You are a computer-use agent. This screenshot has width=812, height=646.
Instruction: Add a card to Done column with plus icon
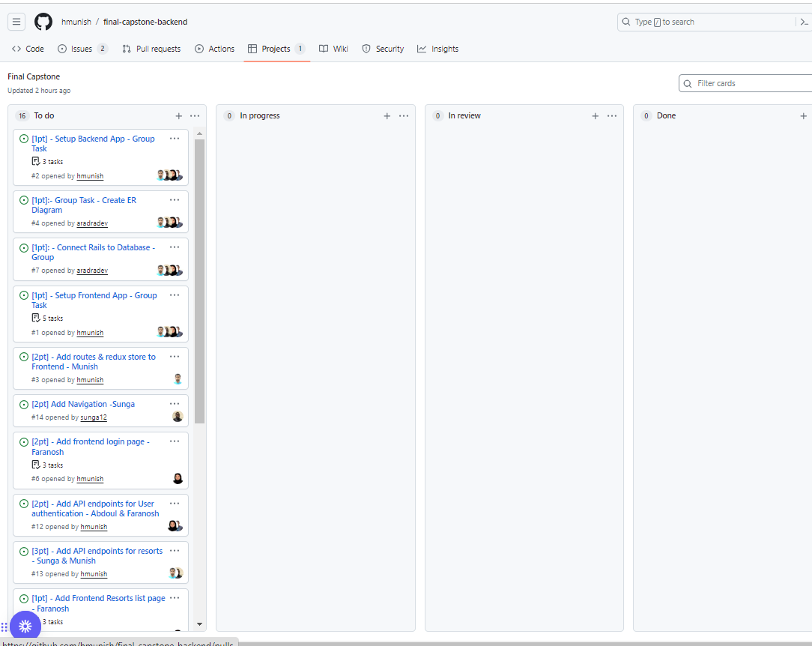click(803, 116)
